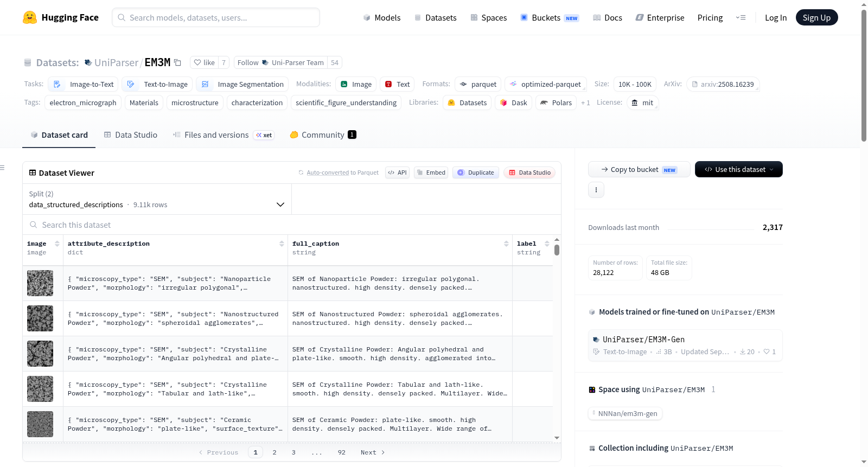Screen dimensions: 868x467
Task: Focus the search models and datasets field
Action: [216, 17]
